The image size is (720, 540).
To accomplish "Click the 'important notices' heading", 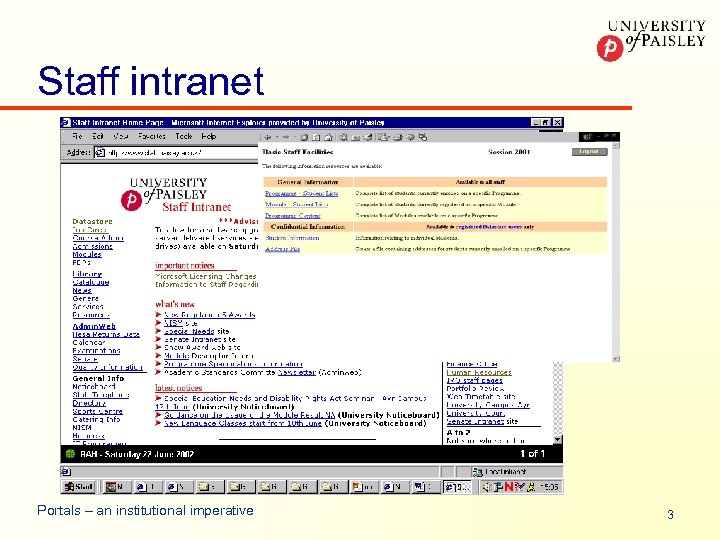I will [185, 265].
